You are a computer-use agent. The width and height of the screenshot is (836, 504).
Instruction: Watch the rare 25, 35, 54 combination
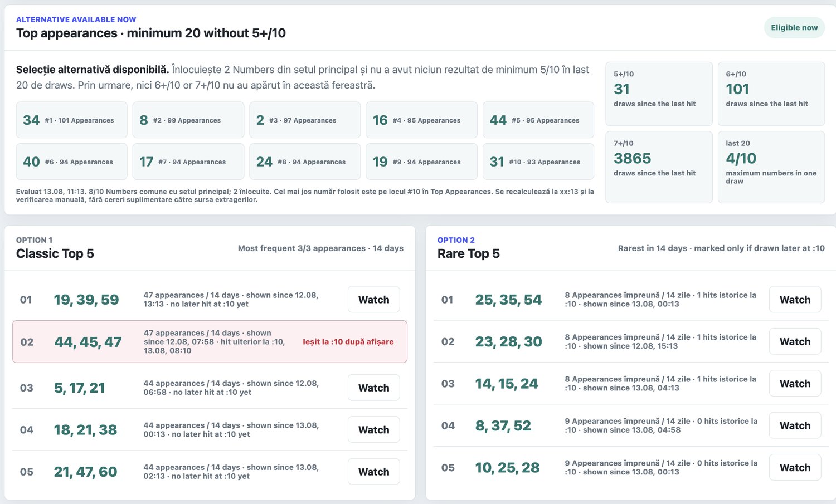pos(795,300)
